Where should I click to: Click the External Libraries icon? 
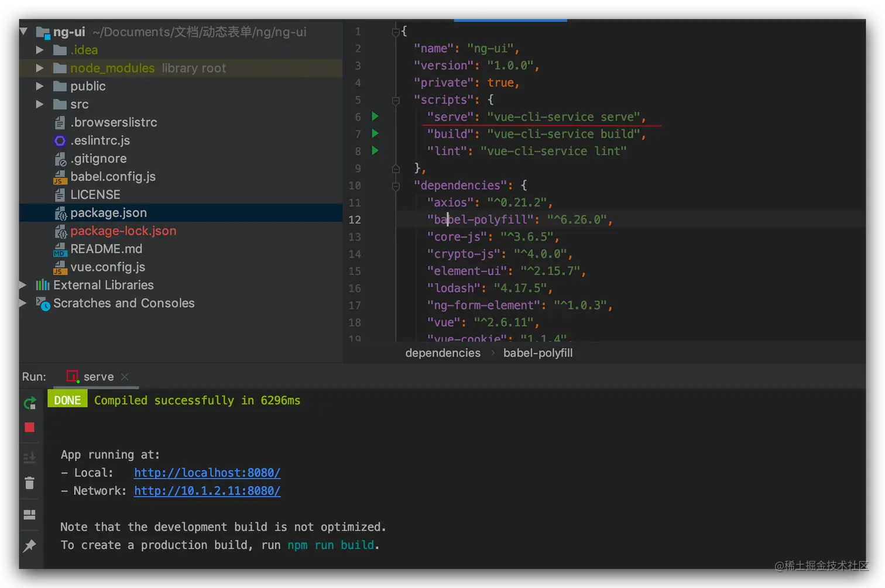coord(43,285)
